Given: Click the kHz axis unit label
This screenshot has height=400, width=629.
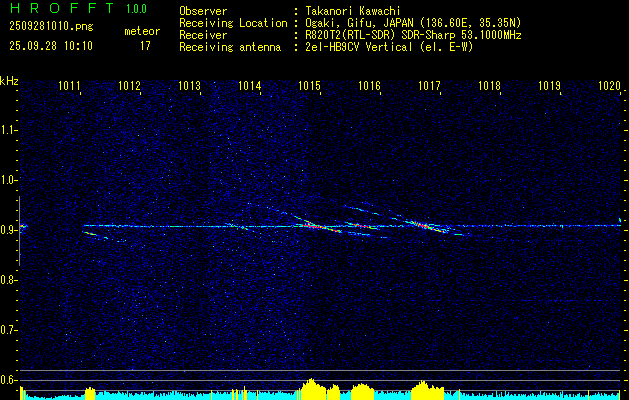Looking at the screenshot, I should click(9, 81).
